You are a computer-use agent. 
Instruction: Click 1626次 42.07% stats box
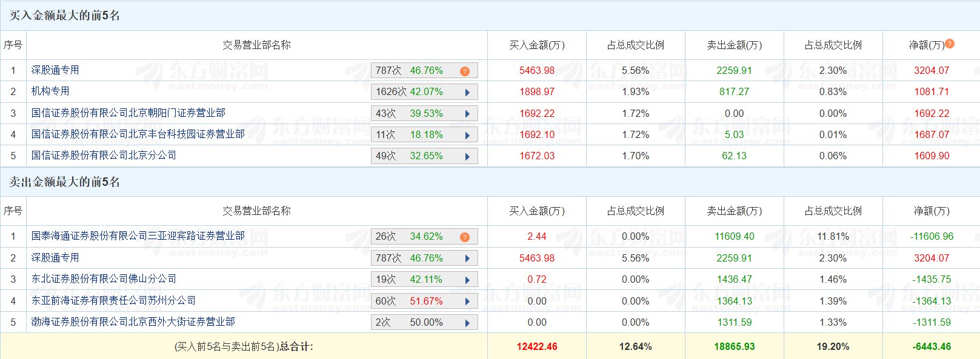[x=424, y=92]
